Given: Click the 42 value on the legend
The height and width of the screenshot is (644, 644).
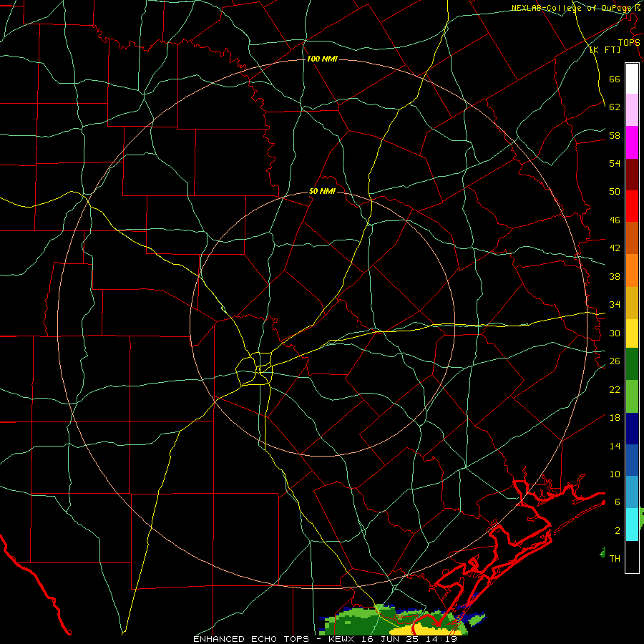Looking at the screenshot, I should [615, 248].
